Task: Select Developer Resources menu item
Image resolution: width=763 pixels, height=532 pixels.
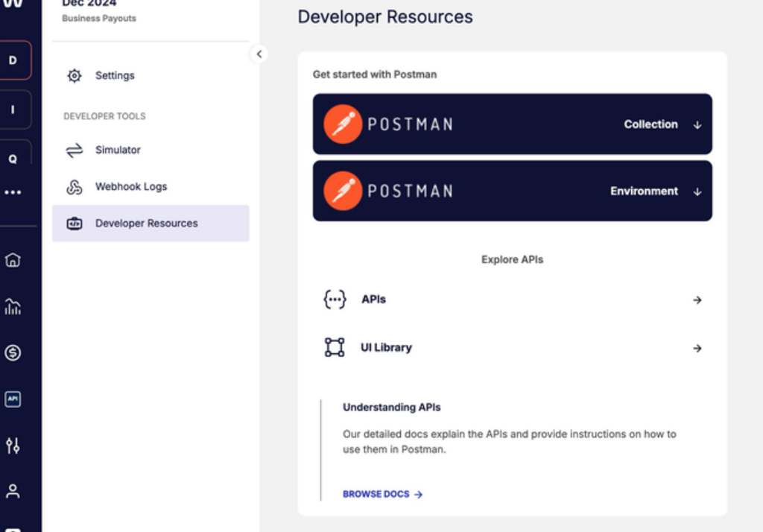Action: 146,224
